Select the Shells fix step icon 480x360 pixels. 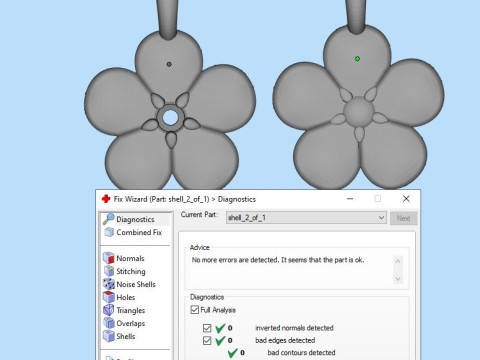pos(109,336)
